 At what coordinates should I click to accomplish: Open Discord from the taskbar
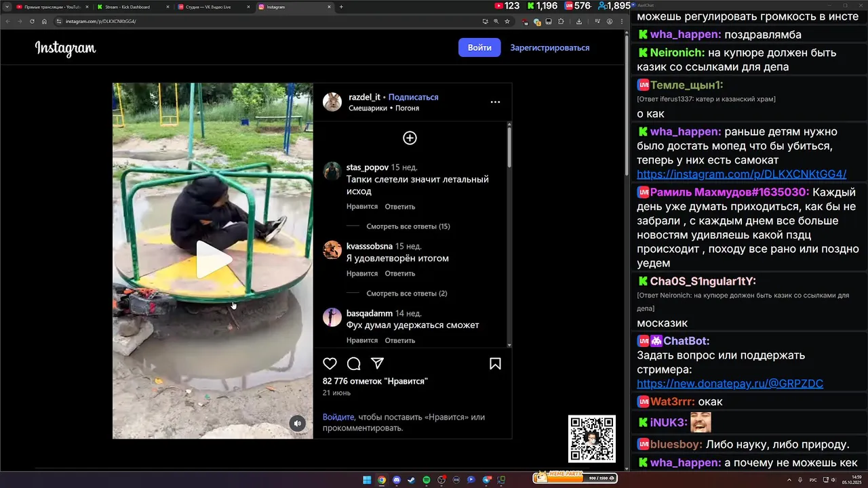pyautogui.click(x=397, y=480)
